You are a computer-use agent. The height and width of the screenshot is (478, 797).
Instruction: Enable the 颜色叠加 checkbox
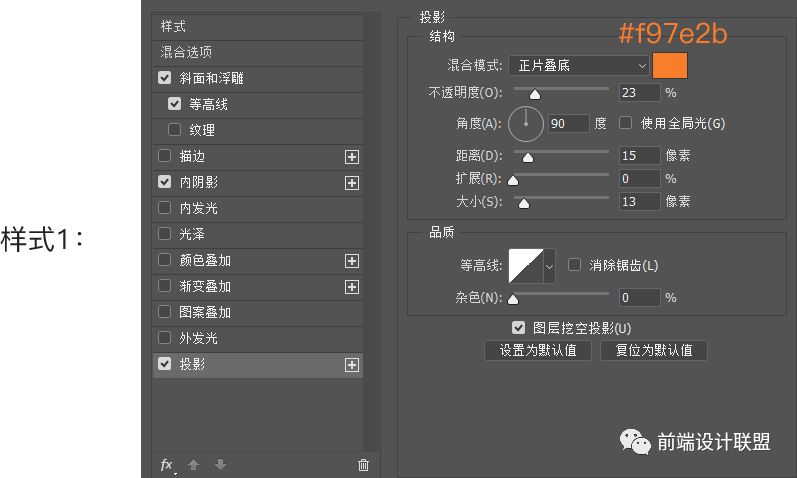click(164, 259)
